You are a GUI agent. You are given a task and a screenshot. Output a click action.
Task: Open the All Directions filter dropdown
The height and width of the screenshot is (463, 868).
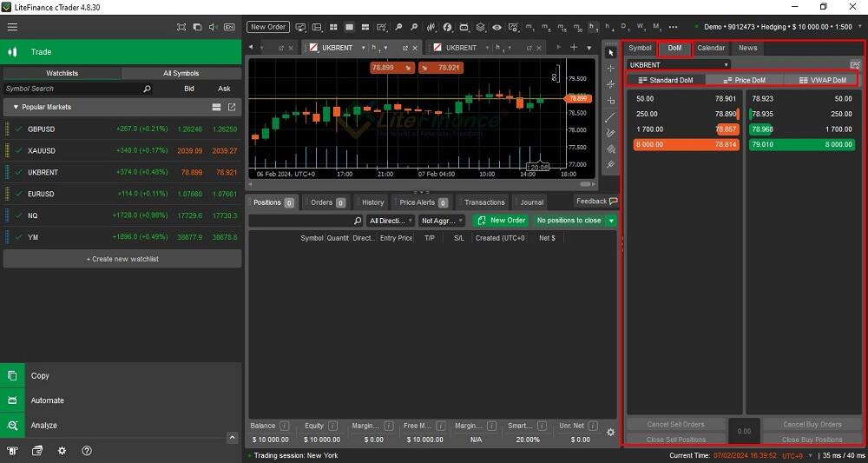click(391, 221)
